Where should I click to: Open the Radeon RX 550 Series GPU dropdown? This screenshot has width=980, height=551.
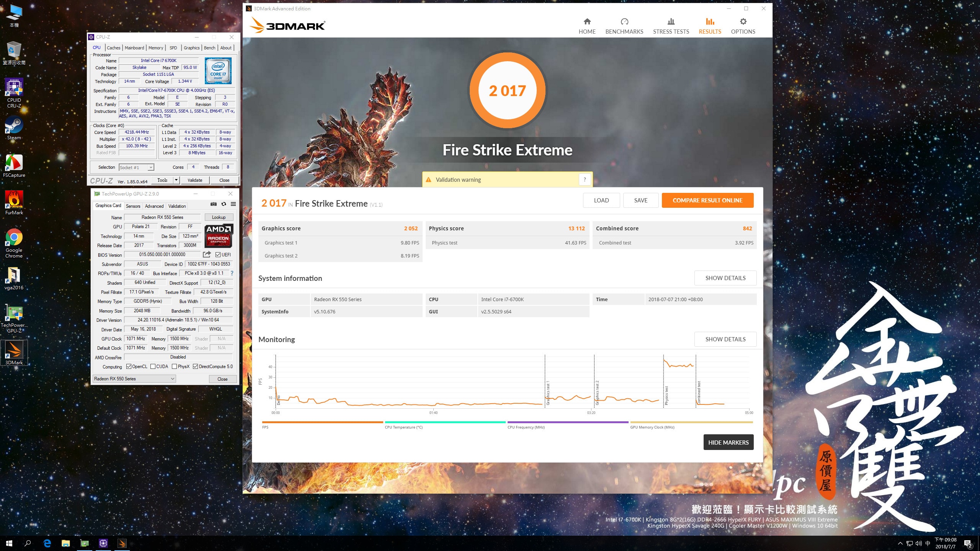click(134, 379)
